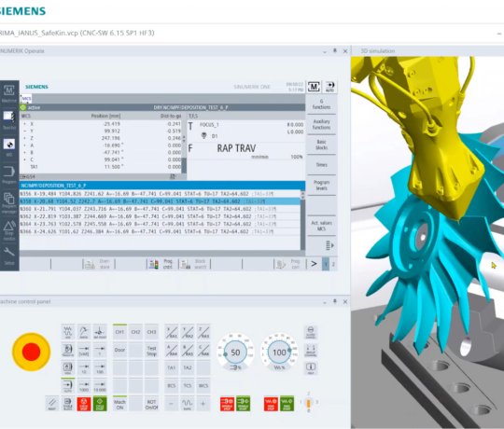The height and width of the screenshot is (429, 504).
Task: Select X / RA1 axis key
Action: pos(172,332)
